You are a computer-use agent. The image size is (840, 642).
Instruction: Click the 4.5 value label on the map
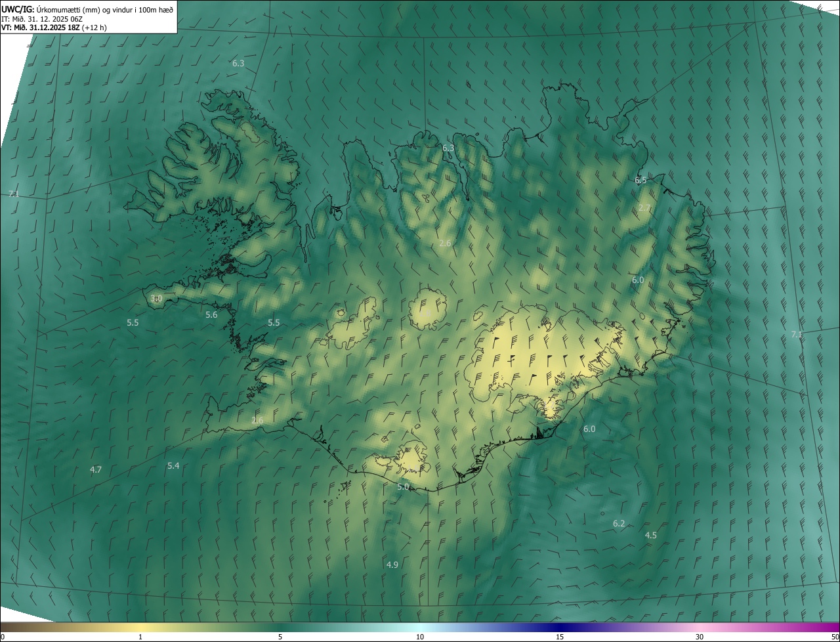click(651, 535)
